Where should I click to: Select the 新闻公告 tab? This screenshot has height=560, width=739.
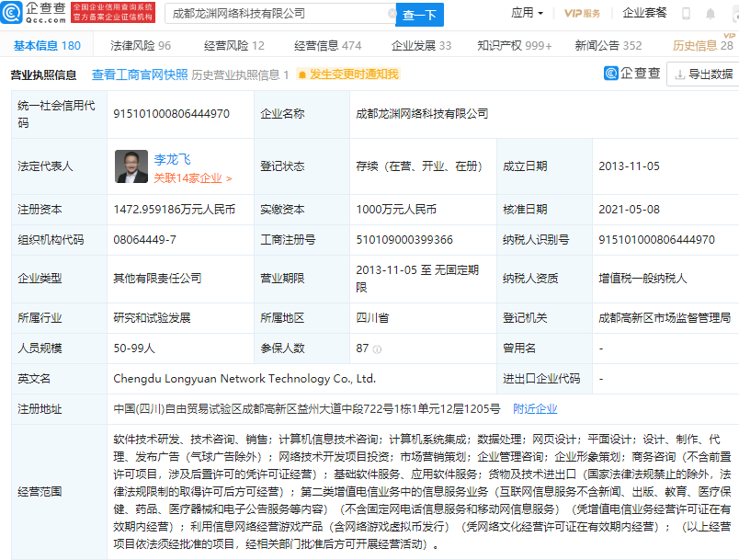pyautogui.click(x=608, y=45)
